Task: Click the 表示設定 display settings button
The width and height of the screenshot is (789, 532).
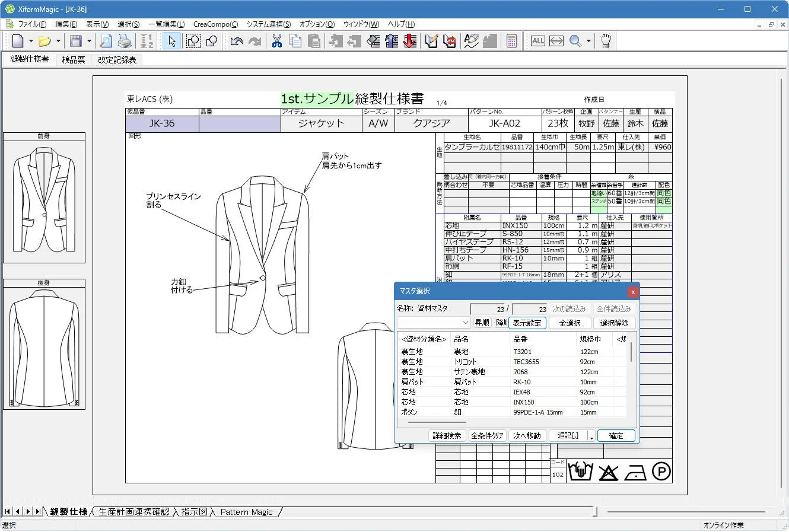Action: [527, 323]
